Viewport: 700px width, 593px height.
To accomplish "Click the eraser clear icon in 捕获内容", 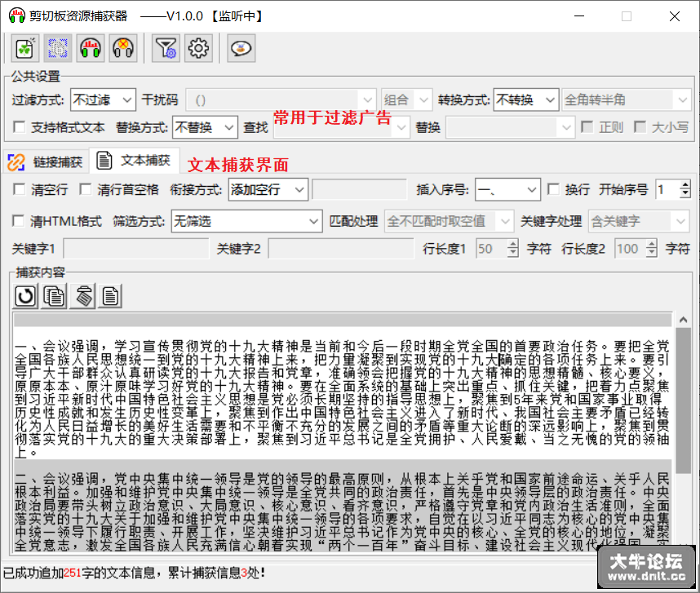I will pyautogui.click(x=83, y=296).
